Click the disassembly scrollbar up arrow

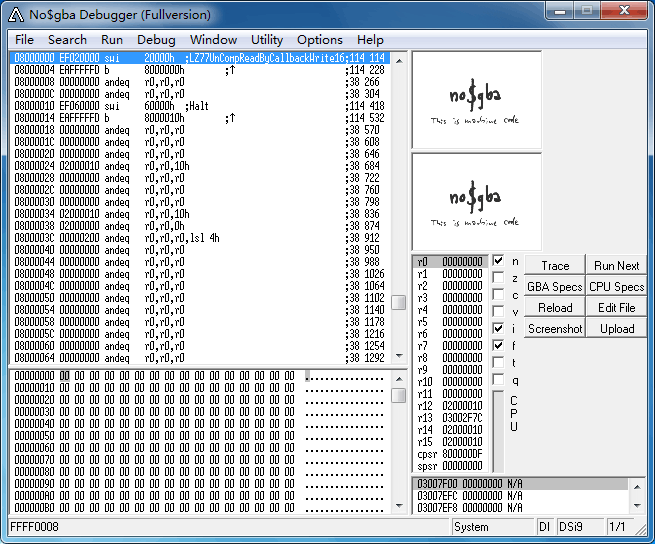pyautogui.click(x=399, y=61)
